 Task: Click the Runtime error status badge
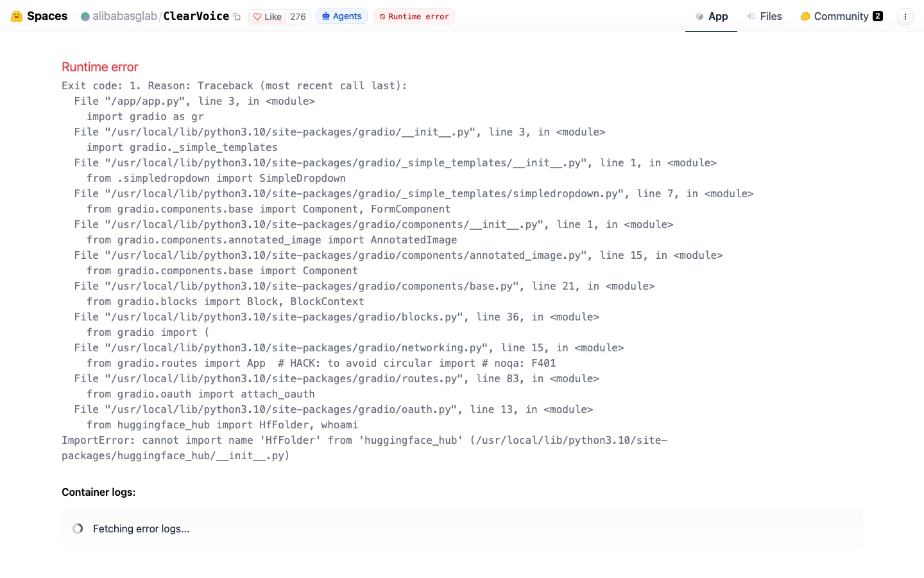click(x=414, y=16)
